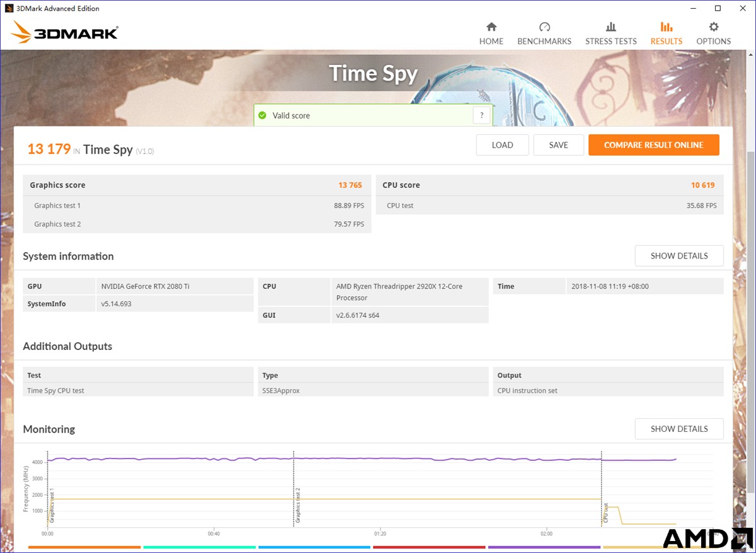The image size is (756, 553).
Task: Show details for System information
Action: (x=679, y=256)
